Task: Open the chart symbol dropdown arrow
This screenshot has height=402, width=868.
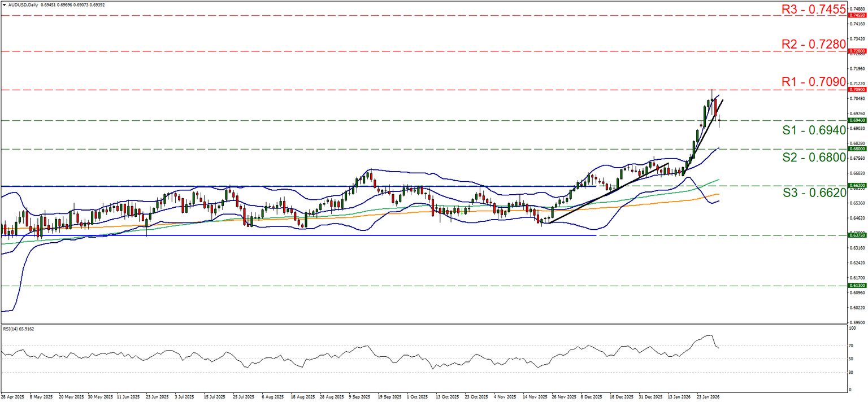Action: [x=5, y=4]
